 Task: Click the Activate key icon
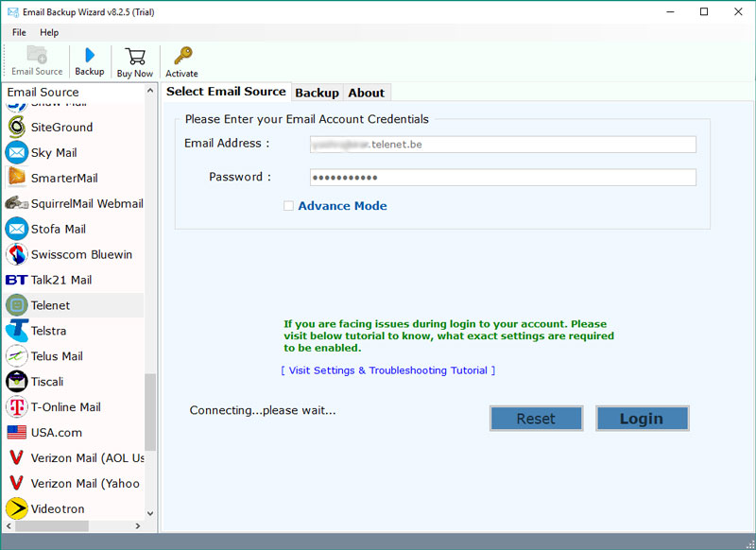click(182, 56)
